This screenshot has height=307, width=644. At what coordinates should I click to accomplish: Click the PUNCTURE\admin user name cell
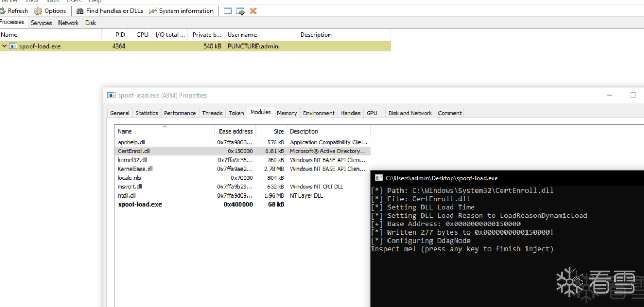253,46
